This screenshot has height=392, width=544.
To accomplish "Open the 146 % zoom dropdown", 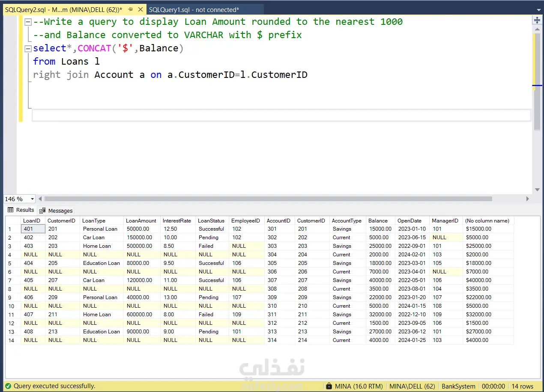I will 32,199.
